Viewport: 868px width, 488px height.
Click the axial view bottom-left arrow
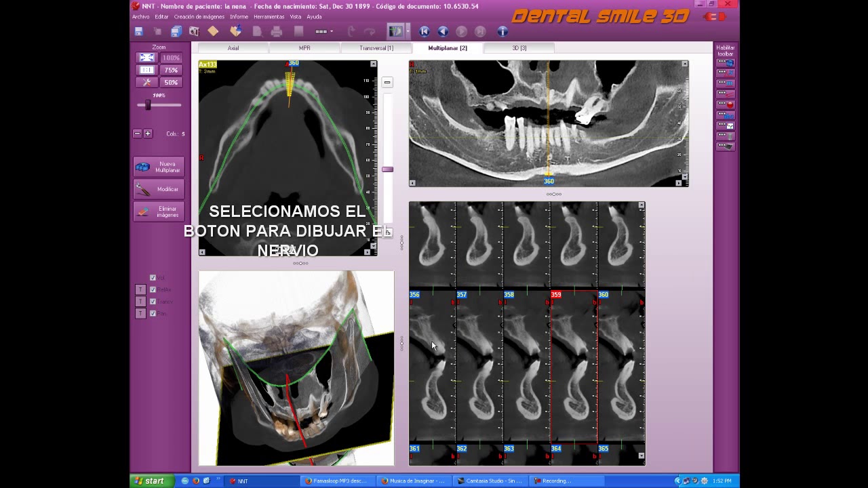(202, 252)
